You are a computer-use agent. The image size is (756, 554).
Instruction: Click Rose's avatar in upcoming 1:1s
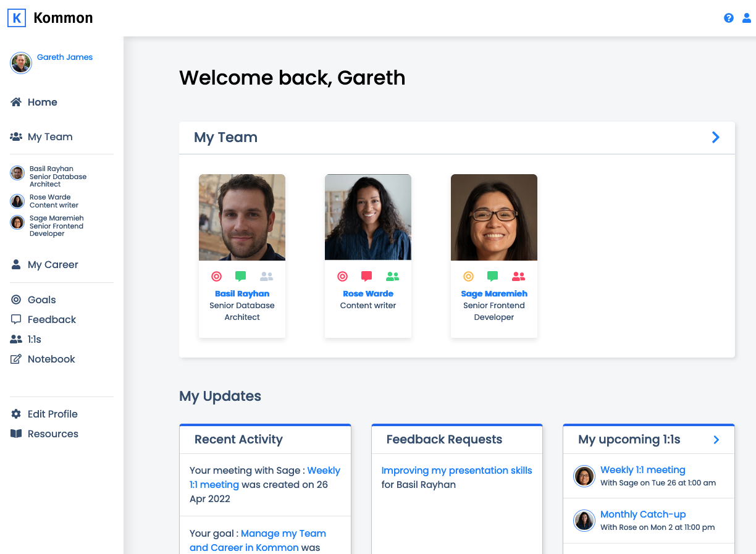(x=584, y=521)
